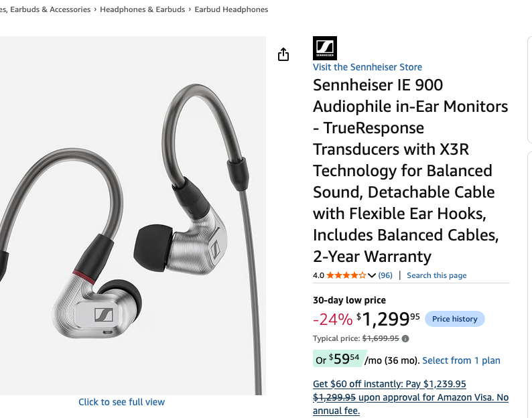Image resolution: width=532 pixels, height=418 pixels.
Task: Select from 1 plan link
Action: tap(461, 360)
